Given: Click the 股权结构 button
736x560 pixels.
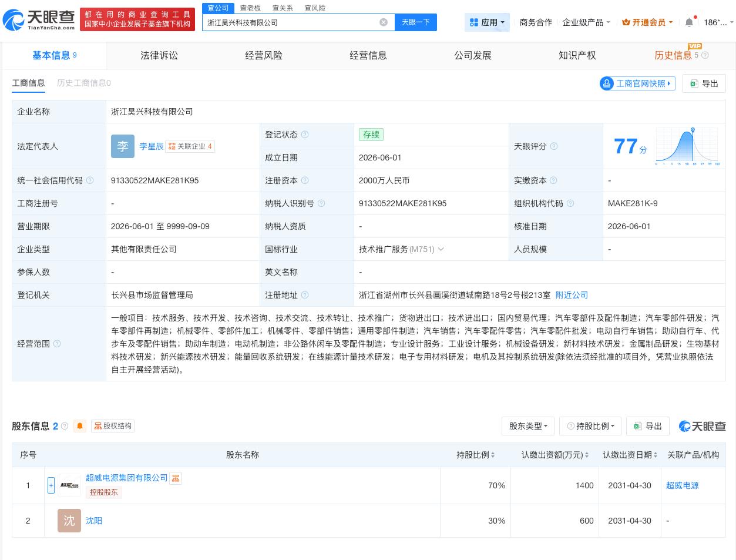Looking at the screenshot, I should 112,426.
